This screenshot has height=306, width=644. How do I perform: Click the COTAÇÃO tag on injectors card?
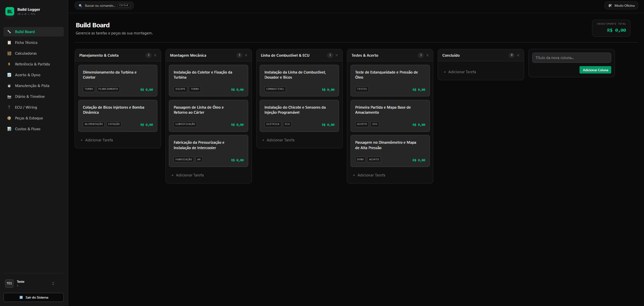(x=114, y=124)
